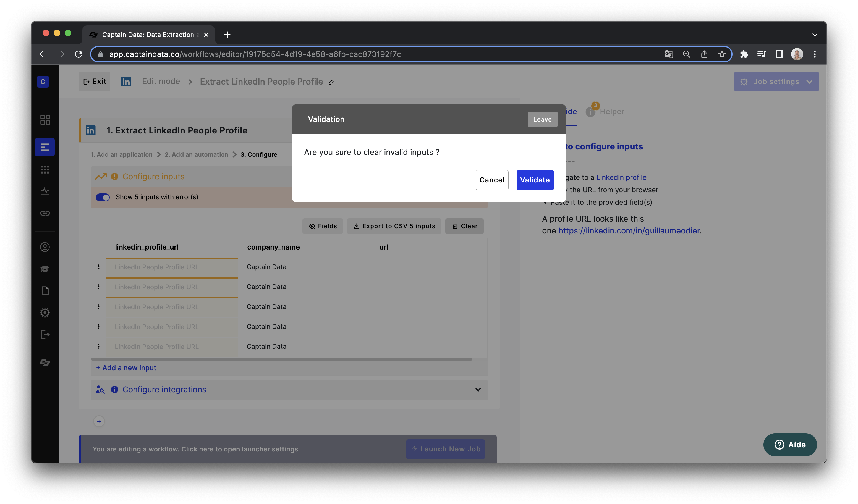The image size is (858, 504).
Task: Open row menu for second input row
Action: point(99,287)
